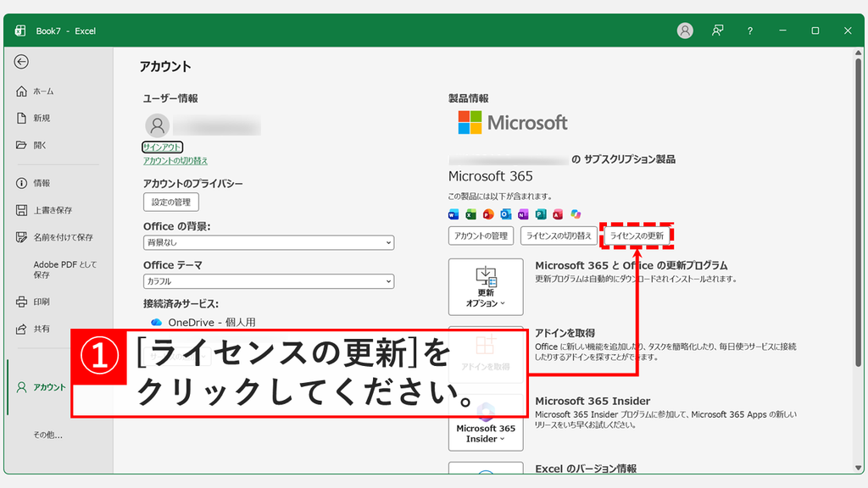Open the ホーム page in sidebar
This screenshot has height=488, width=868.
point(36,91)
